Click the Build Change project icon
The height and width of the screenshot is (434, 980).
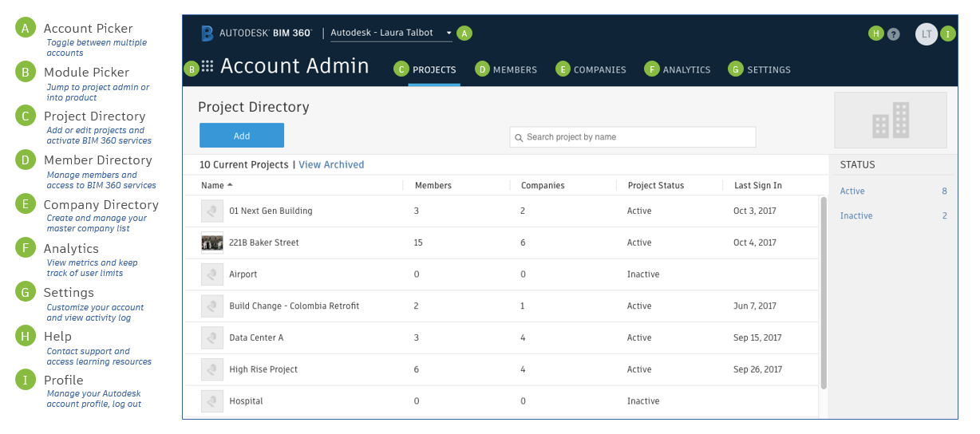click(212, 306)
